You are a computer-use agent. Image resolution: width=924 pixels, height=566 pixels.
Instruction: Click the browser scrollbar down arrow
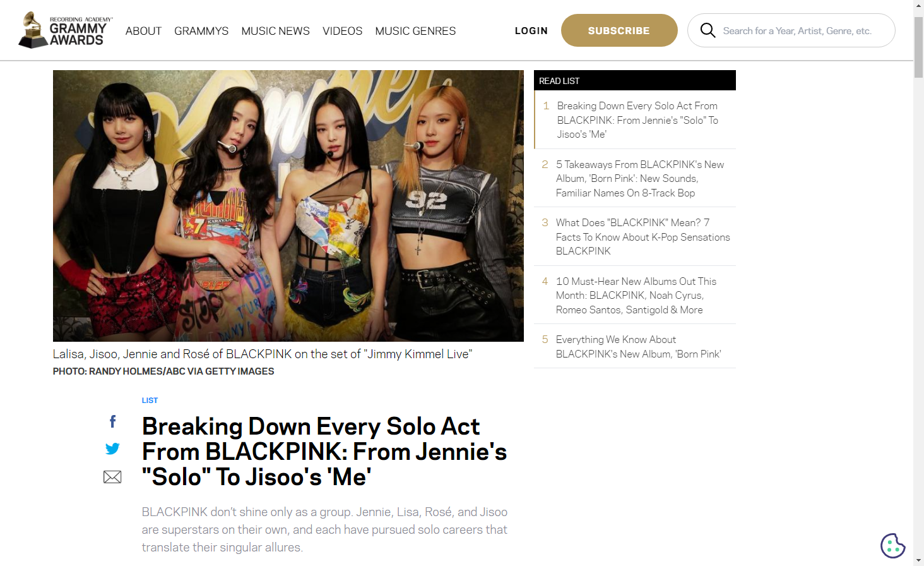tap(918, 560)
